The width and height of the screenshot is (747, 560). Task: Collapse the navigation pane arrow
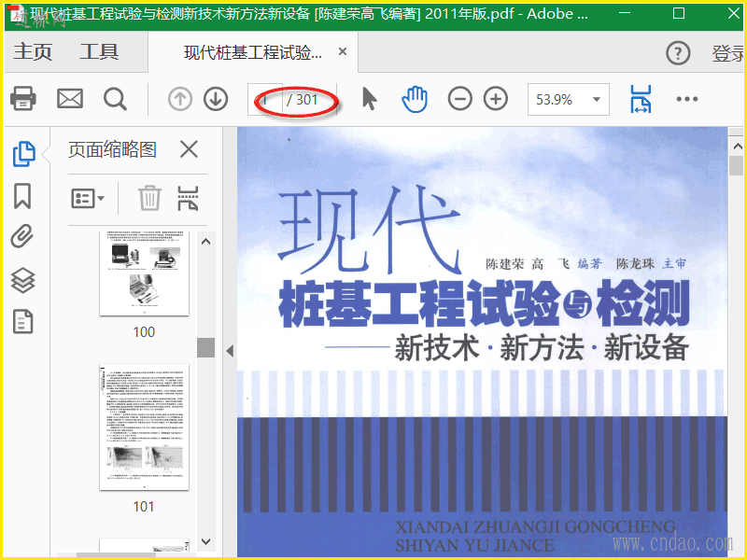pyautogui.click(x=230, y=352)
